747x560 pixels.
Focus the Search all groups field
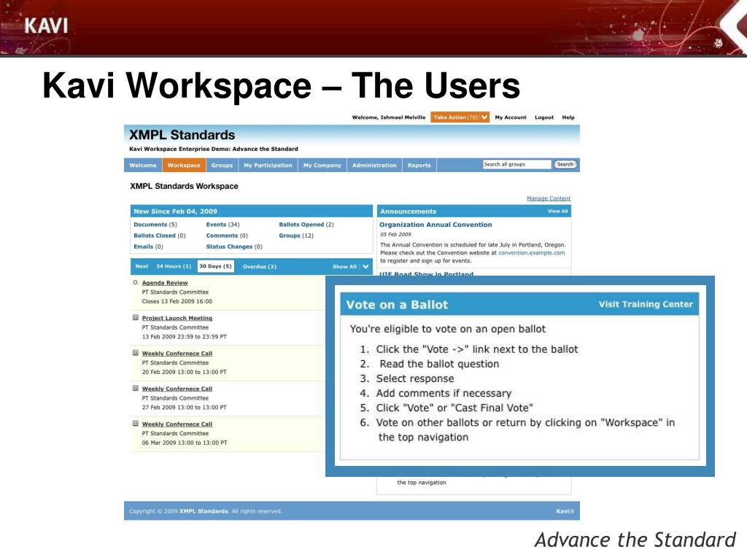tap(517, 164)
